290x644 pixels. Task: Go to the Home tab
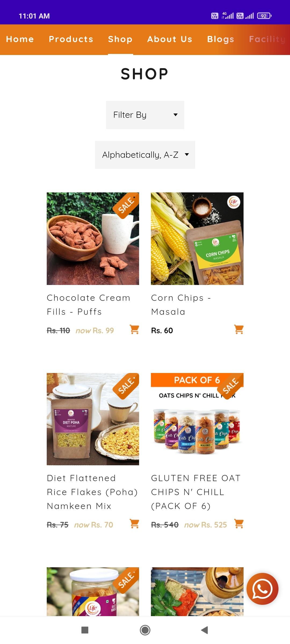point(20,39)
